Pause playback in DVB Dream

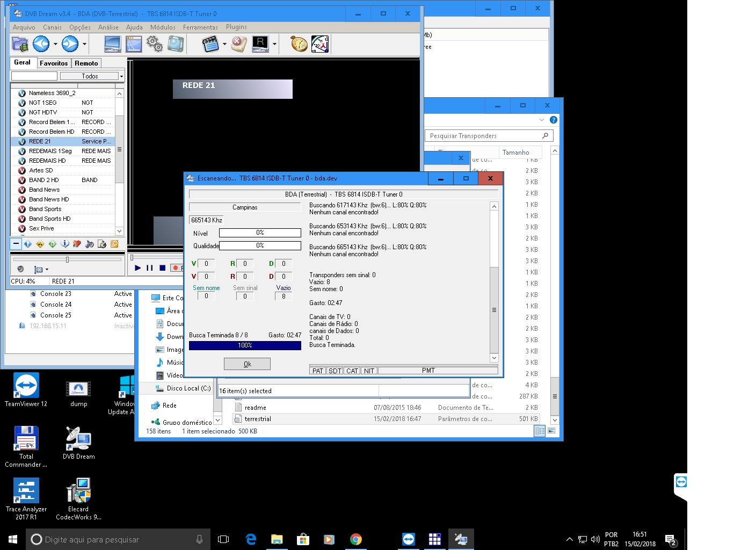click(150, 267)
